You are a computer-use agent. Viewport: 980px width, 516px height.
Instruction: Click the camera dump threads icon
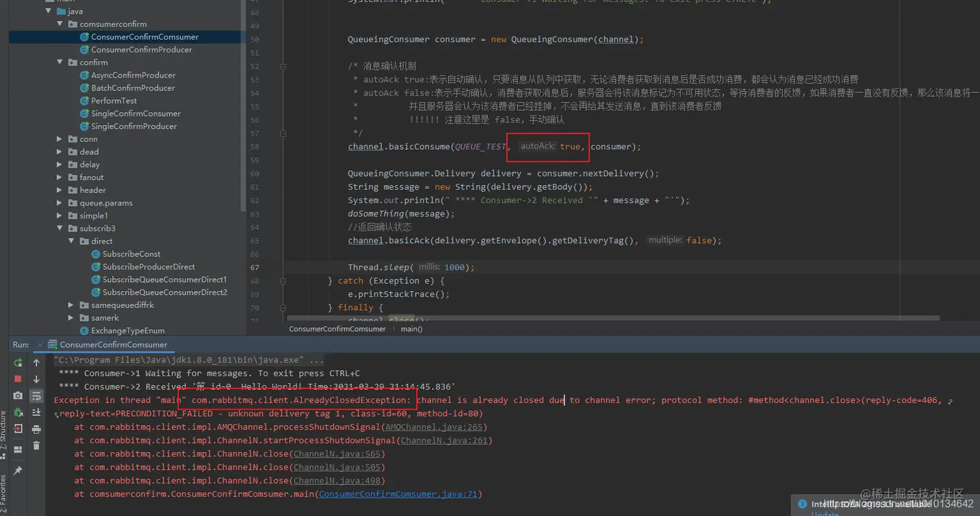(x=18, y=395)
